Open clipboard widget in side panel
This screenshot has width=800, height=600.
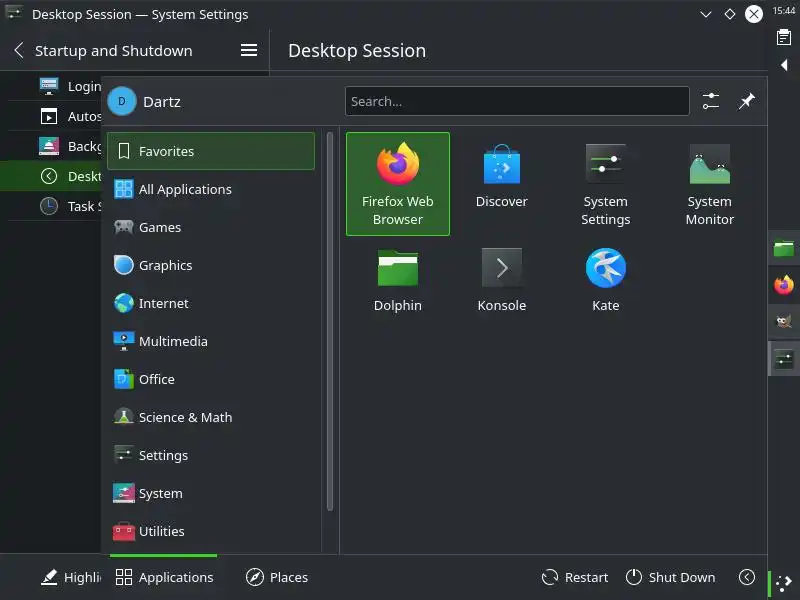[784, 37]
